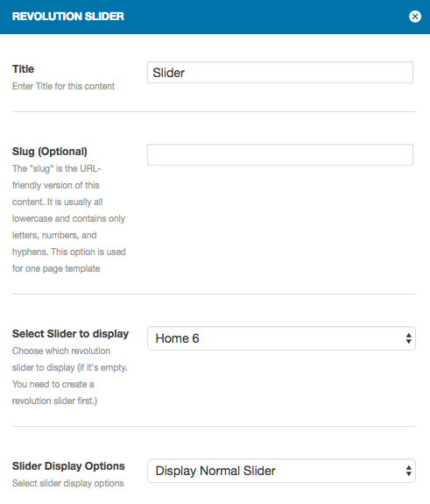430x504 pixels.
Task: Focus the empty Slug input field
Action: [280, 154]
